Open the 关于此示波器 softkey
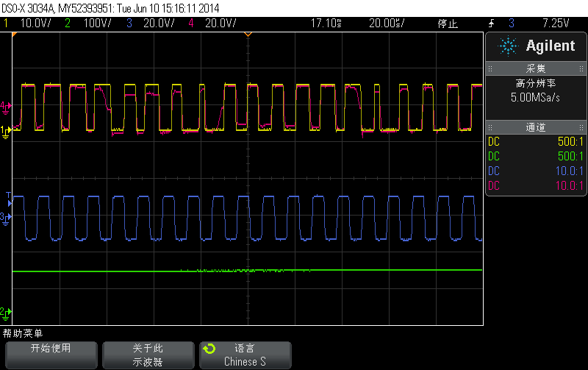The width and height of the screenshot is (588, 370). (x=148, y=355)
